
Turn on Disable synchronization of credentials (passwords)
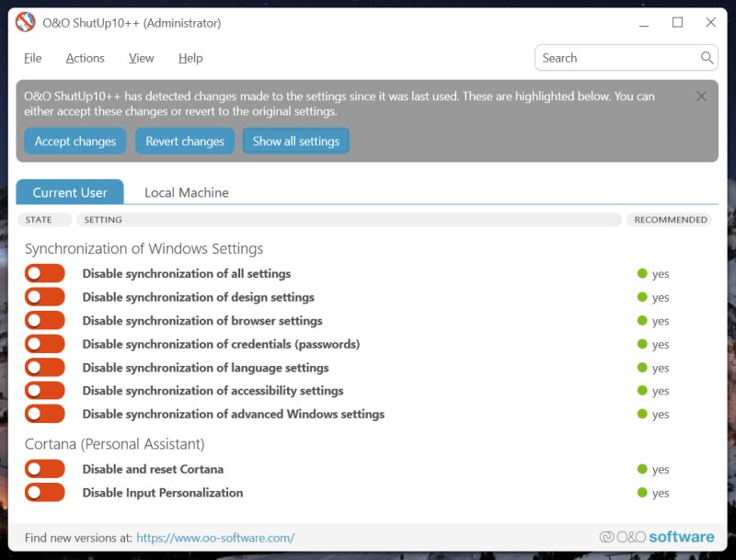point(45,344)
